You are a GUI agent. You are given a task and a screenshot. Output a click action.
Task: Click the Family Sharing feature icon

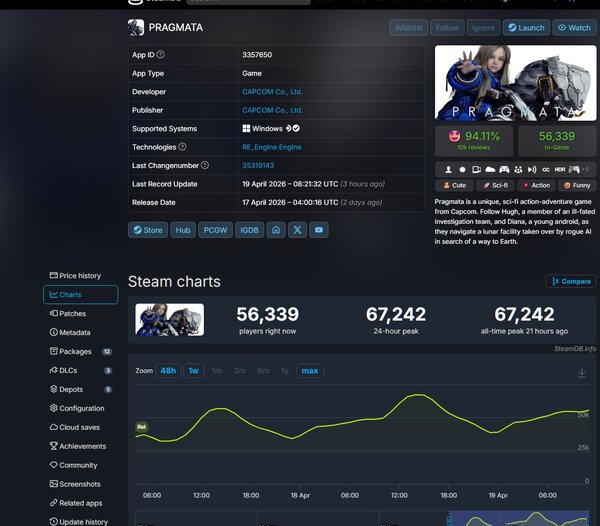click(518, 169)
